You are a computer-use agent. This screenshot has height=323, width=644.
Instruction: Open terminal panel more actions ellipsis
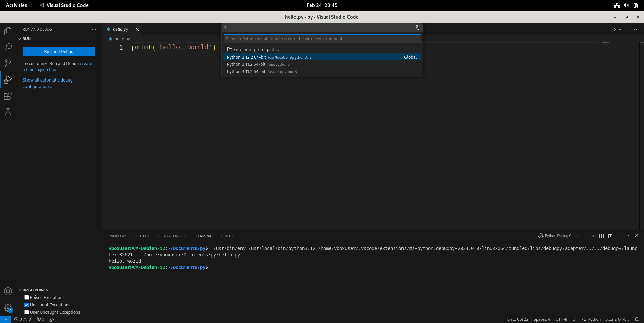click(619, 236)
